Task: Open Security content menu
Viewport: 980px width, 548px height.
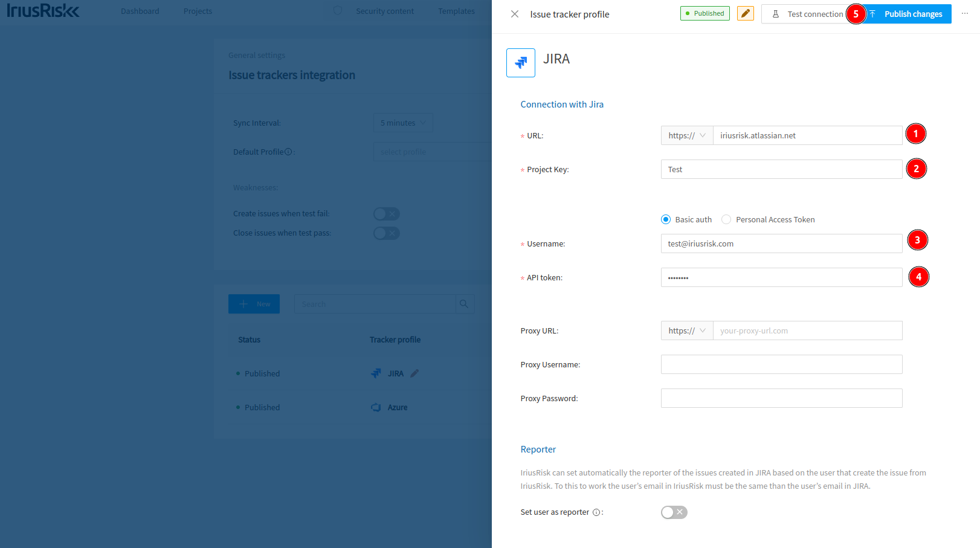Action: 385,11
